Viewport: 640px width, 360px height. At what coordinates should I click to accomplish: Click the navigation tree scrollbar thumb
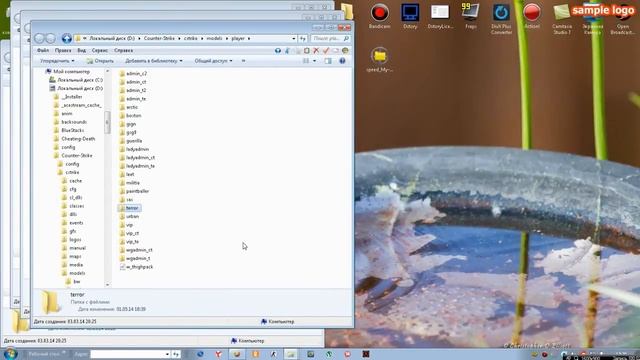pyautogui.click(x=107, y=122)
